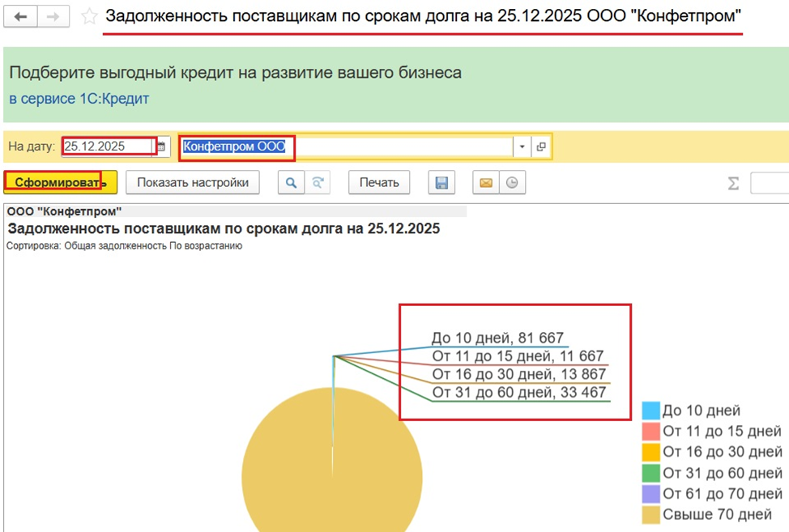Open the calendar picker beside the date
The image size is (789, 532).
pos(161,147)
